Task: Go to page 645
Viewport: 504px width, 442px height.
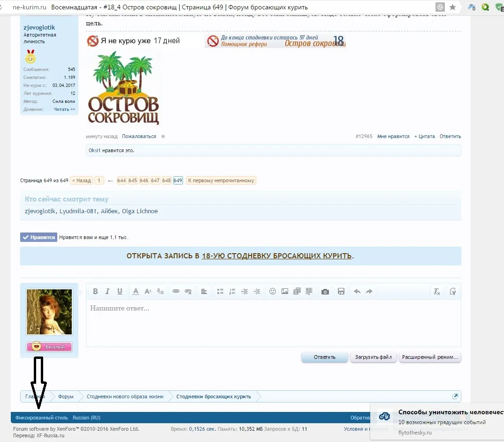Action: coord(133,180)
